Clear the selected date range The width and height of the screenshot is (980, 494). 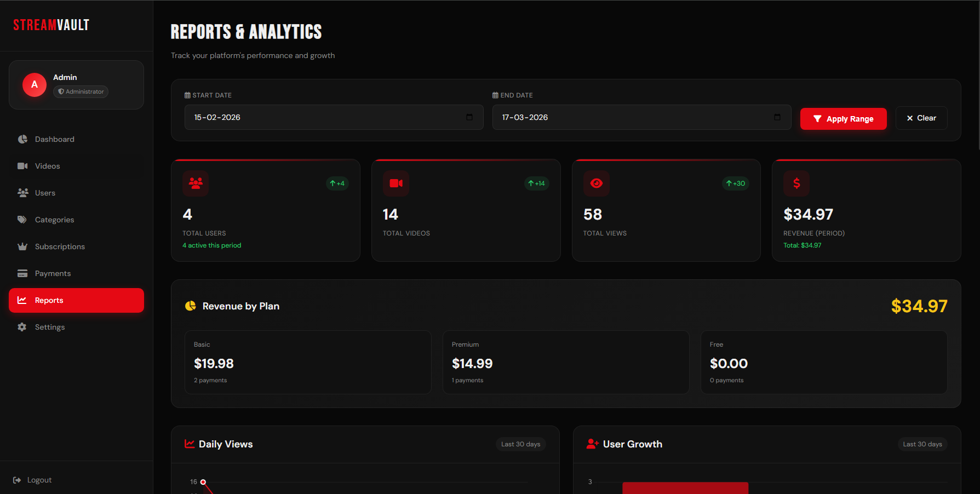coord(921,118)
